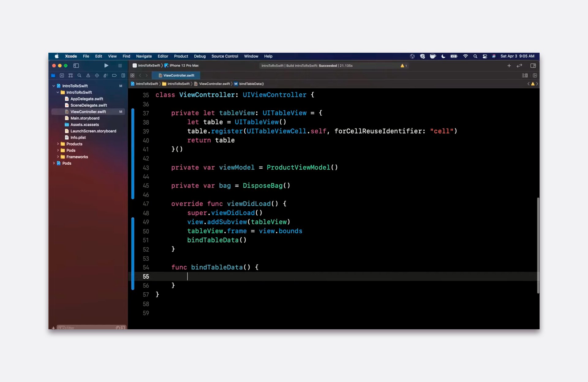Viewport: 588px width, 382px height.
Task: Show the Breakpoint navigator icon
Action: [x=114, y=75]
